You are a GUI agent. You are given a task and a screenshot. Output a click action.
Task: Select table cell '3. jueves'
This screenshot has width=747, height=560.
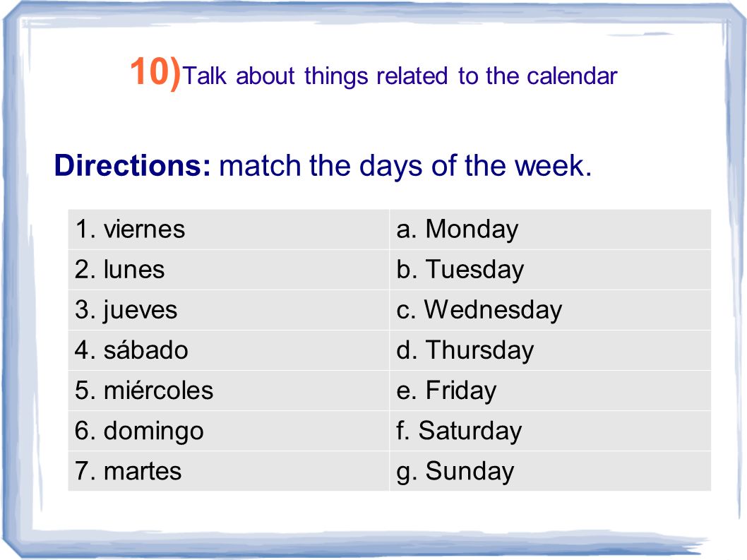tap(229, 310)
